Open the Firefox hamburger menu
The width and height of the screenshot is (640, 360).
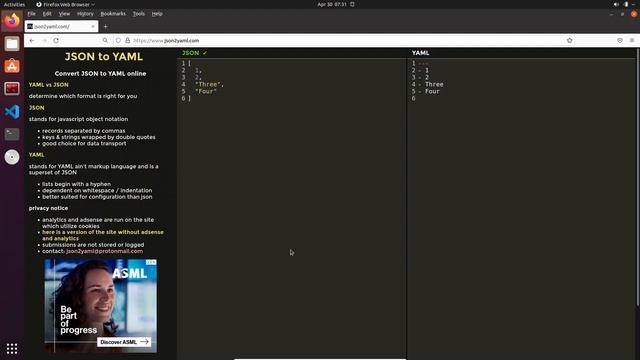click(632, 40)
